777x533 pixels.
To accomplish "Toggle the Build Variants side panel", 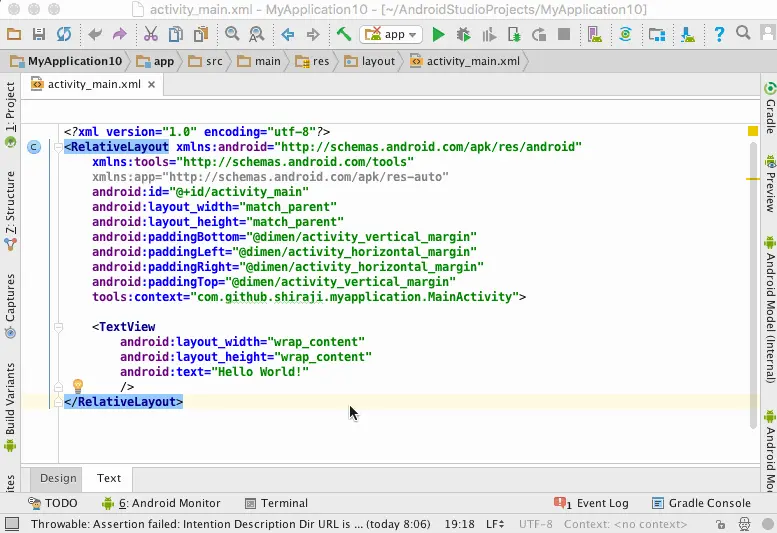I will [x=10, y=398].
